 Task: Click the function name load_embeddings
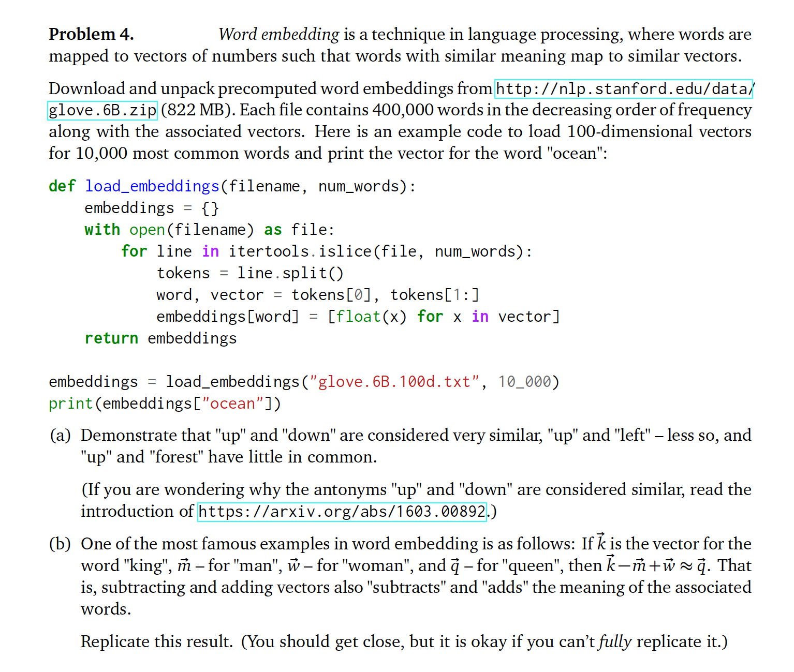pyautogui.click(x=152, y=186)
